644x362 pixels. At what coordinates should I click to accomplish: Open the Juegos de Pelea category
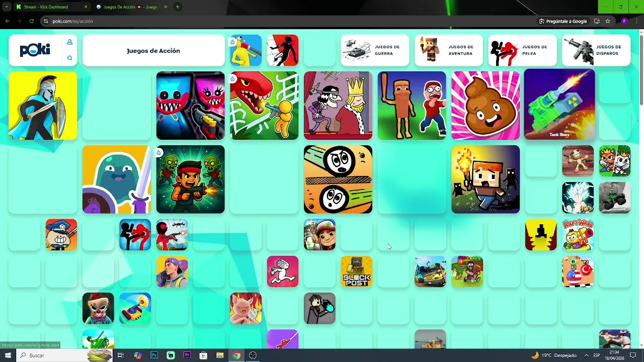pos(523,50)
